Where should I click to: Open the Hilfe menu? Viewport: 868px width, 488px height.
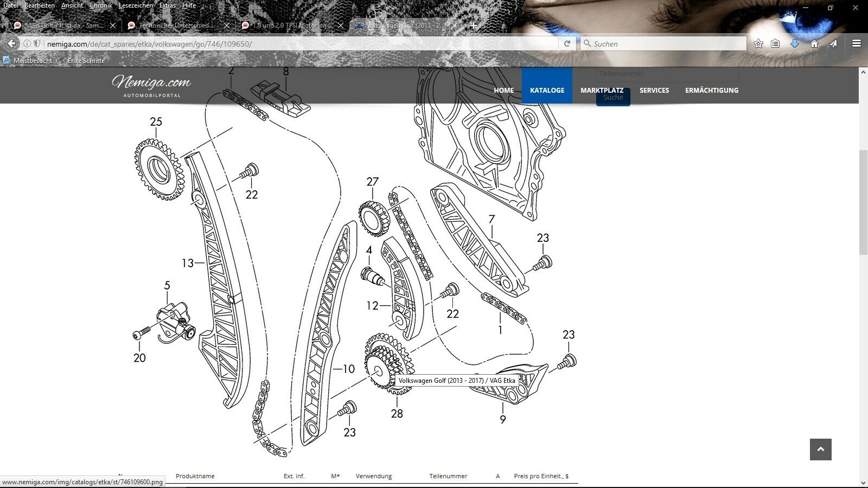tap(189, 5)
